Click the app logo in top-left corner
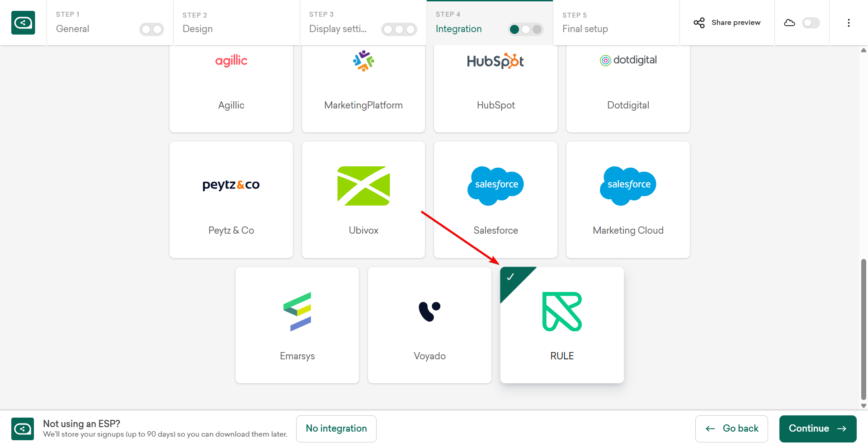This screenshot has width=868, height=447. tap(23, 23)
